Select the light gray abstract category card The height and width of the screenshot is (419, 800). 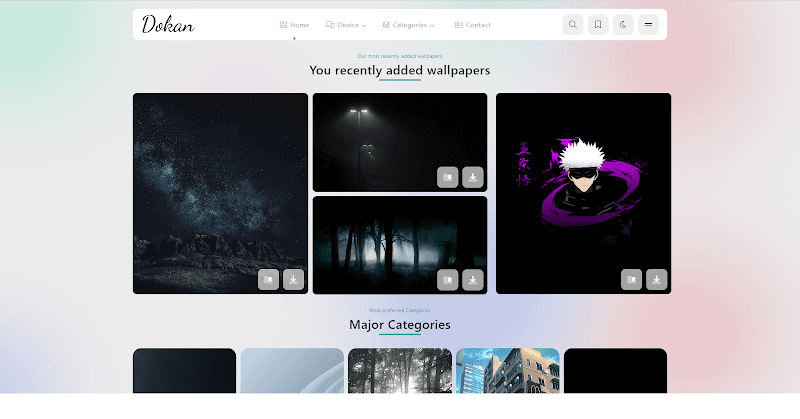coord(292,371)
